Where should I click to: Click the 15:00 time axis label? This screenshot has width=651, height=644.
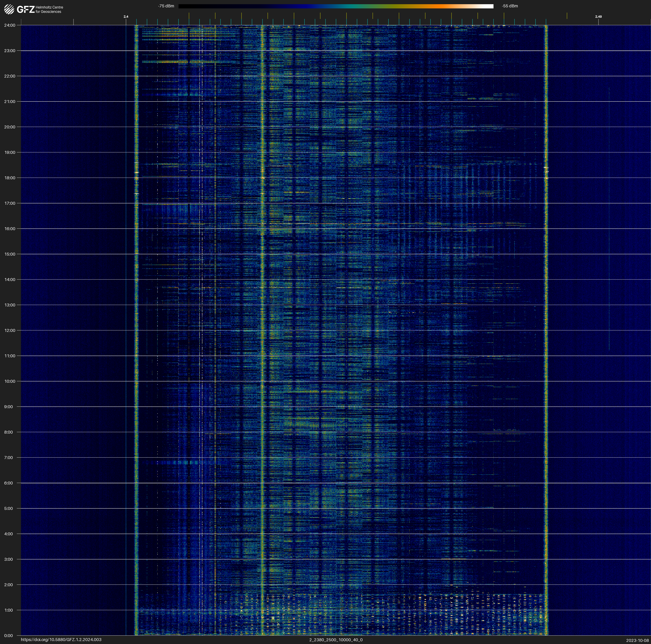click(10, 254)
